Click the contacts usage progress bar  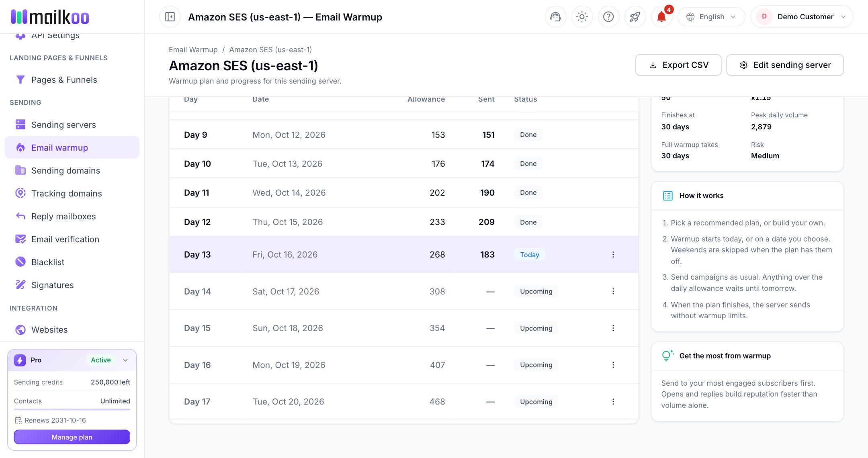click(72, 409)
